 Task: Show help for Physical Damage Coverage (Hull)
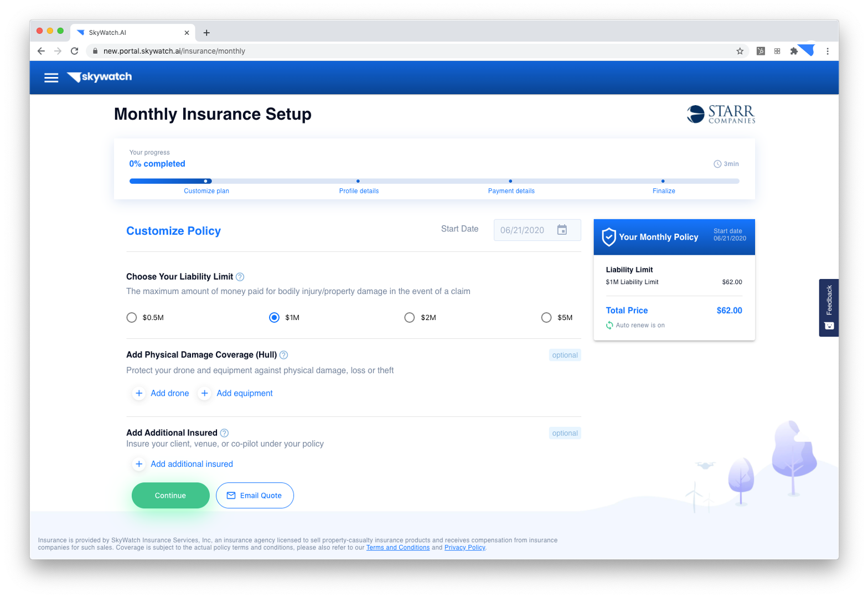tap(283, 355)
